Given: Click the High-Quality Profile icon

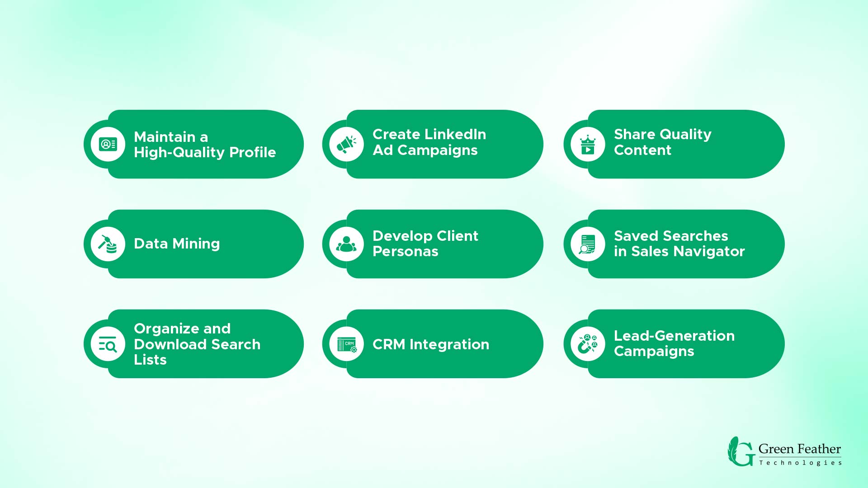Looking at the screenshot, I should coord(107,144).
